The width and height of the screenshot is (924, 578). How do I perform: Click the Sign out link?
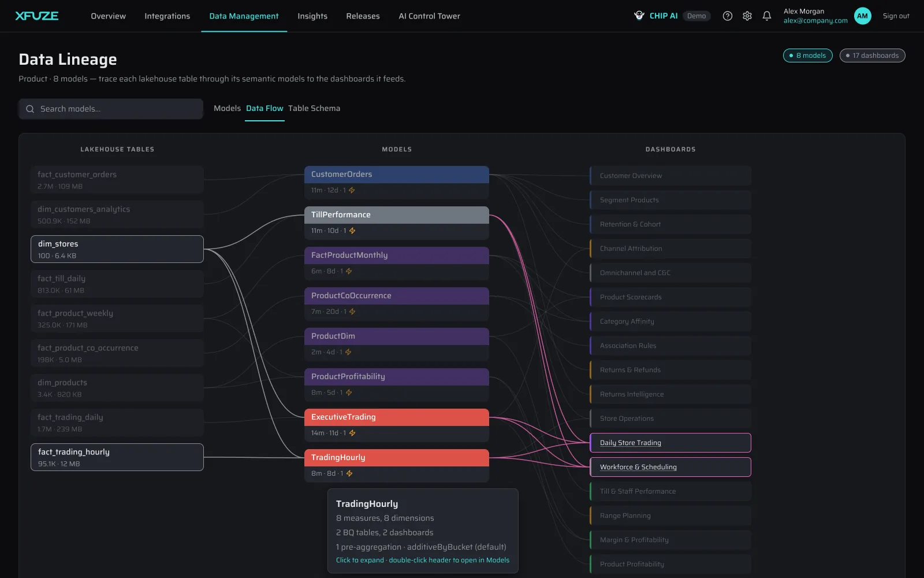coord(896,16)
